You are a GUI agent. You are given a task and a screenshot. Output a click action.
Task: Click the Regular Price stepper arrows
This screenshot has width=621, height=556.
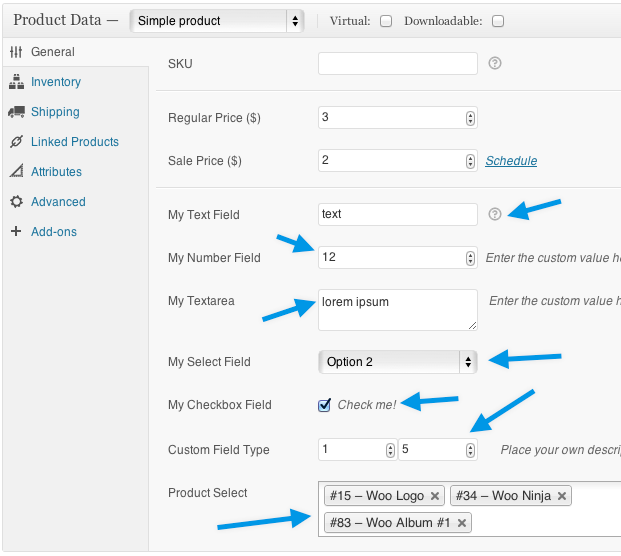pos(470,118)
